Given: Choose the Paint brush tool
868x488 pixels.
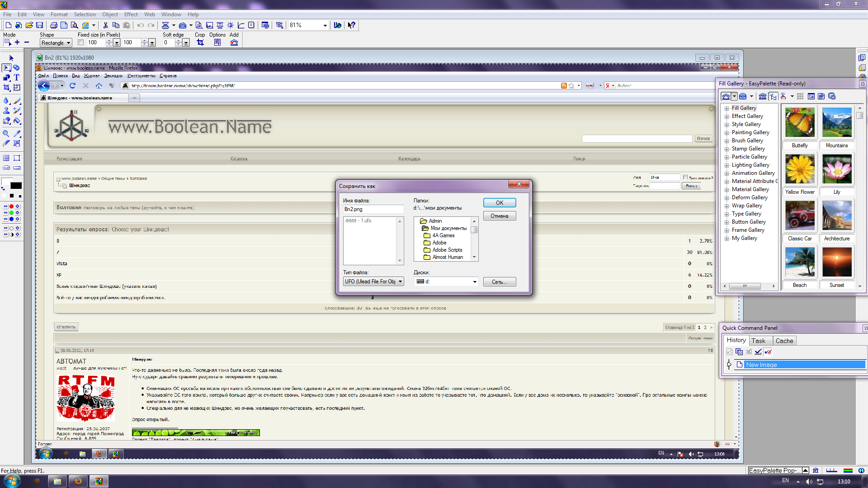Looking at the screenshot, I should (x=17, y=100).
